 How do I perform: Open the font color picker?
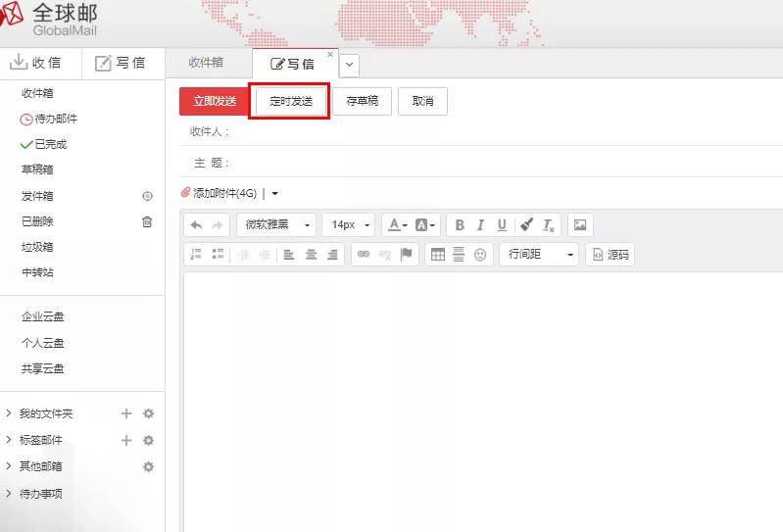(395, 225)
